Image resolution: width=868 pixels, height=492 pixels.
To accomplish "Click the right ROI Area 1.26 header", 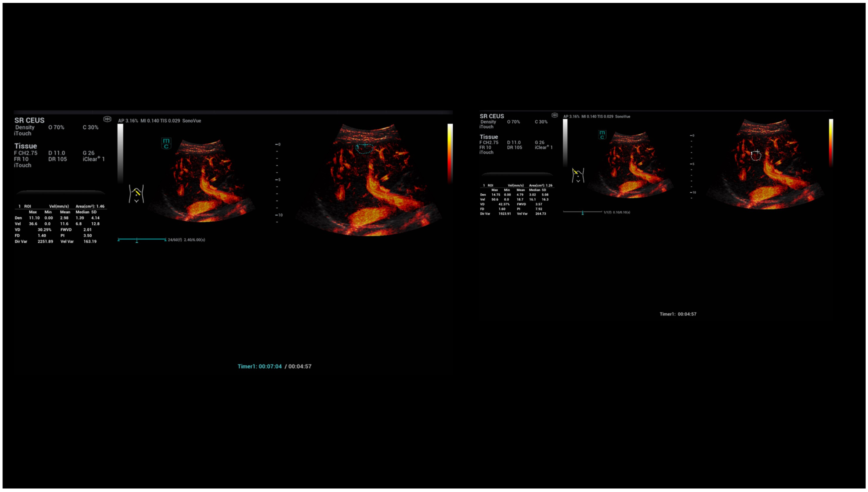I will (x=541, y=185).
